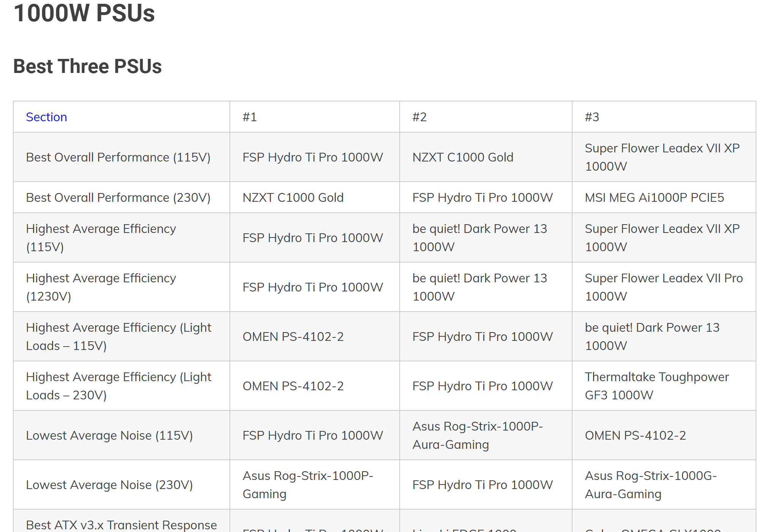This screenshot has width=764, height=532.
Task: Select the Best Three PSUs subheading
Action: (87, 66)
